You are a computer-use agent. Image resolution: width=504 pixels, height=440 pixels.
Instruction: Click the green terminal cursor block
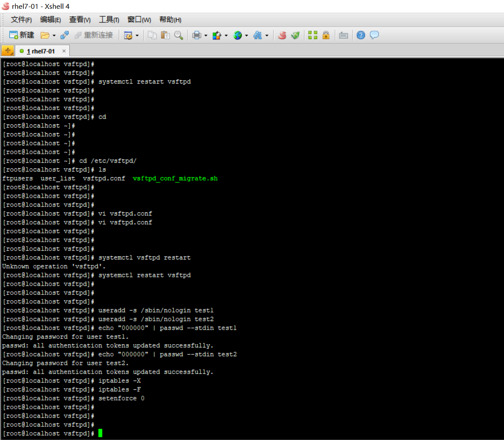pos(100,433)
